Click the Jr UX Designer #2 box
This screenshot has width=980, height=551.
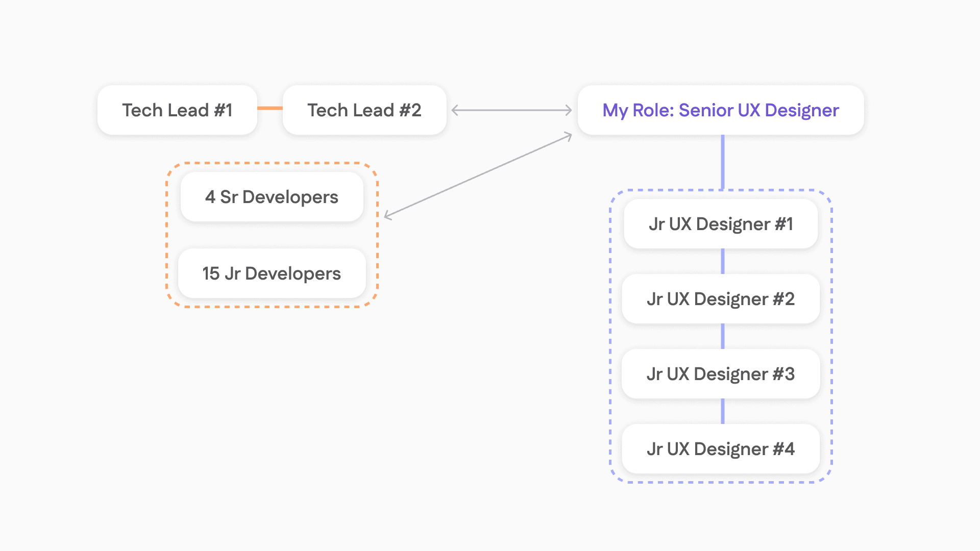click(720, 299)
